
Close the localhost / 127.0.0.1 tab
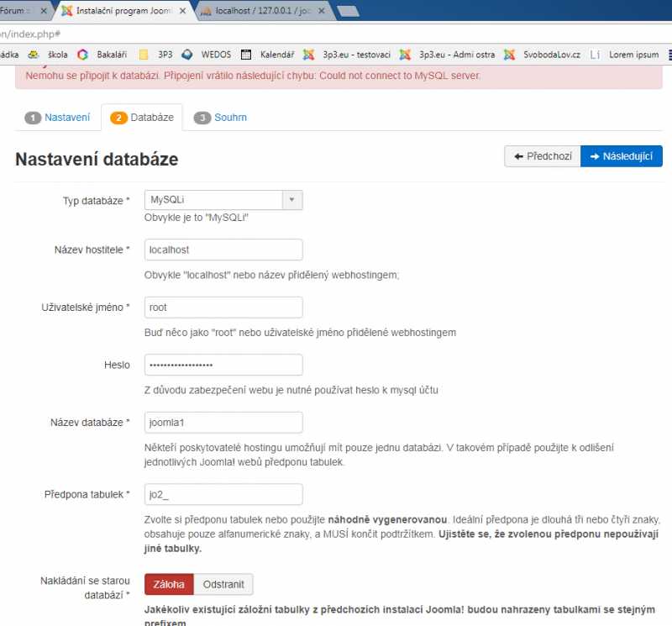pos(322,11)
